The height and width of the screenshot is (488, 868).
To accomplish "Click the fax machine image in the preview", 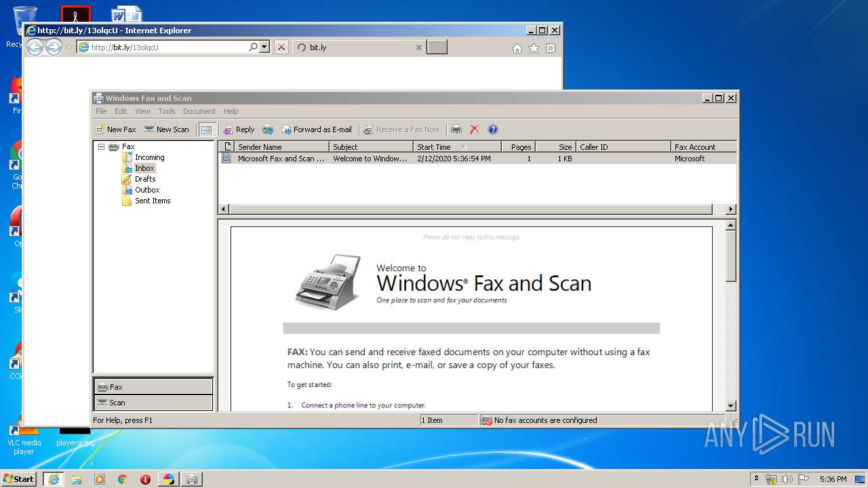I will (328, 282).
